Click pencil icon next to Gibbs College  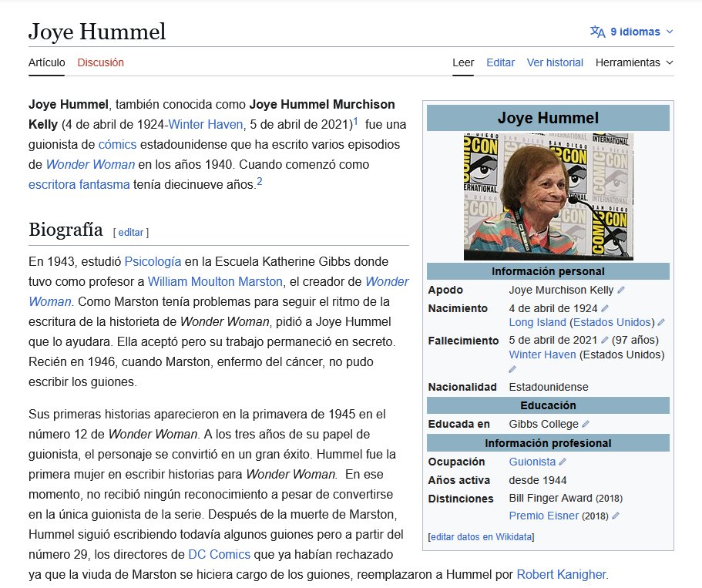click(586, 424)
